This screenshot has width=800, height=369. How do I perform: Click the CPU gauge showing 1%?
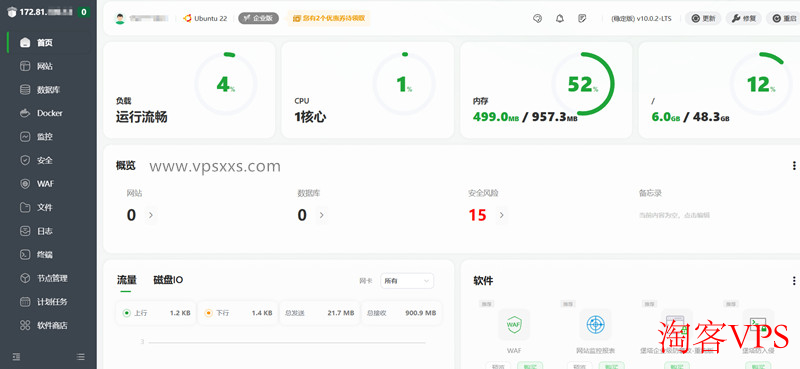click(404, 84)
